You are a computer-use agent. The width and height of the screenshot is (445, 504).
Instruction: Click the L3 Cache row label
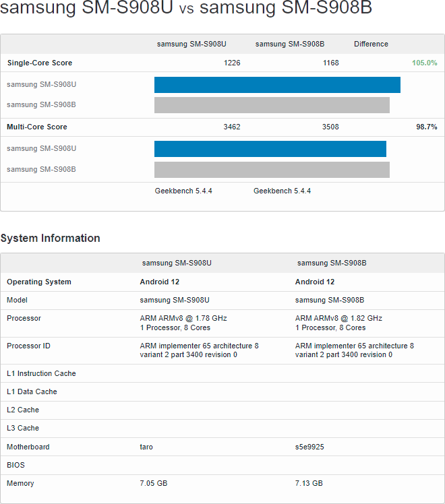(23, 428)
